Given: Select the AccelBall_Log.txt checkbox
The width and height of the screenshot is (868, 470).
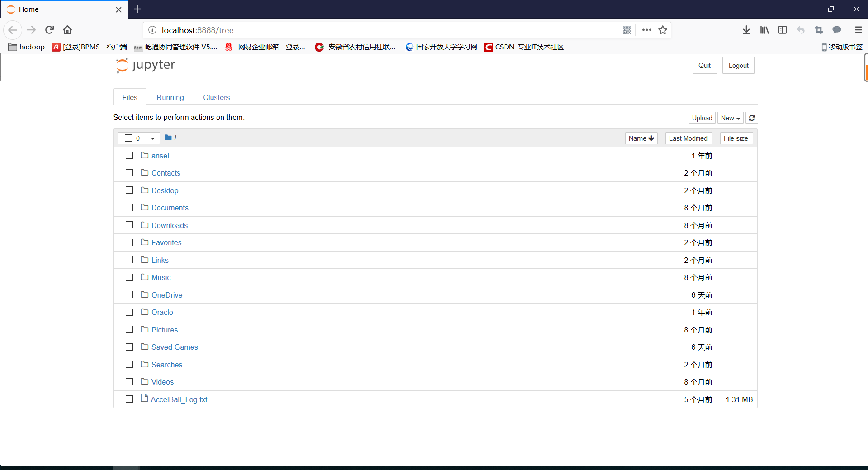Looking at the screenshot, I should (x=129, y=399).
